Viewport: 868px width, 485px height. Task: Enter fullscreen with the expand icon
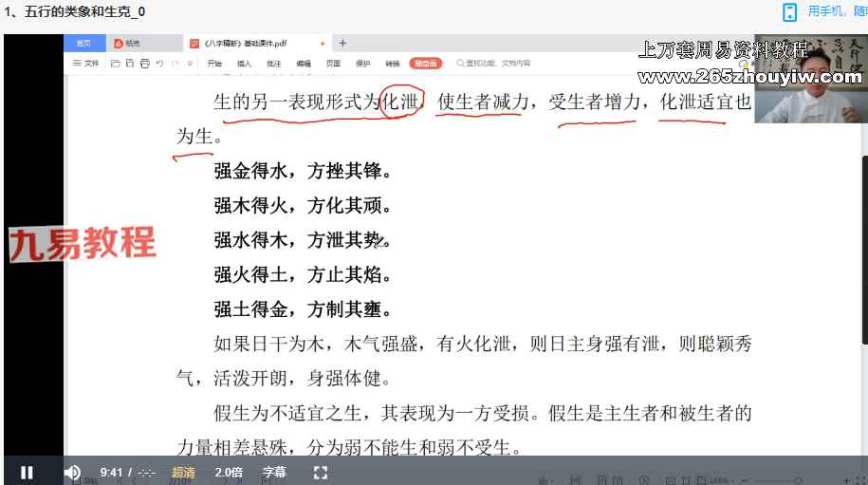(x=321, y=473)
